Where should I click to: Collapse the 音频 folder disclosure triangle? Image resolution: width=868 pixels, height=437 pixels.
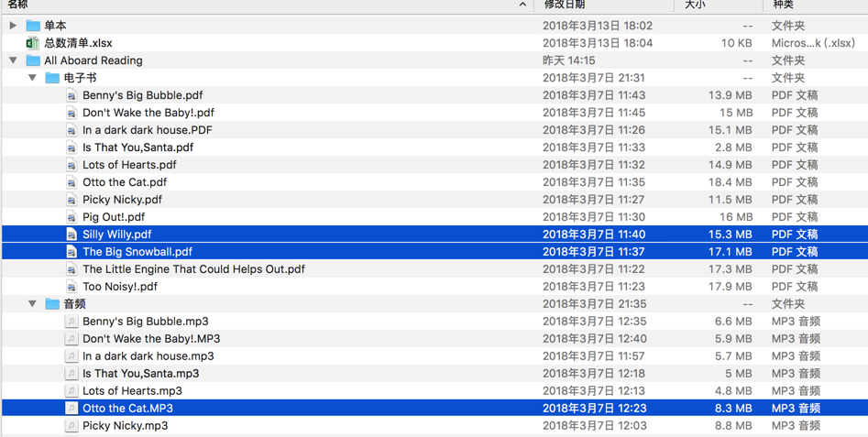coord(33,303)
